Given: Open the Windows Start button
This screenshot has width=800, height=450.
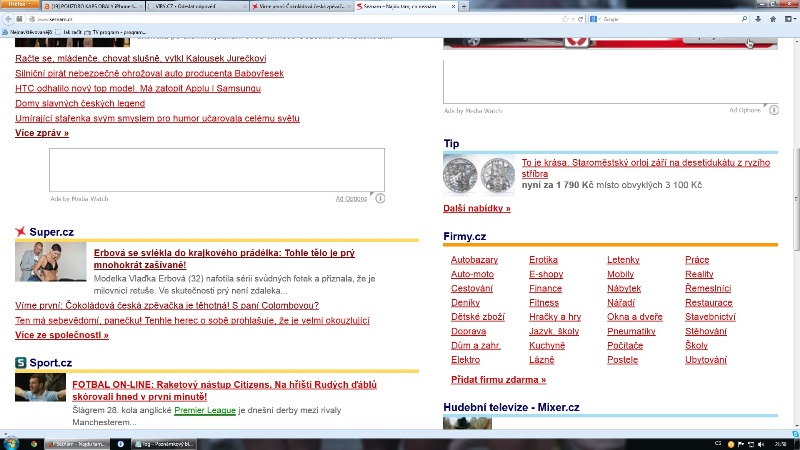Looking at the screenshot, I should [10, 443].
